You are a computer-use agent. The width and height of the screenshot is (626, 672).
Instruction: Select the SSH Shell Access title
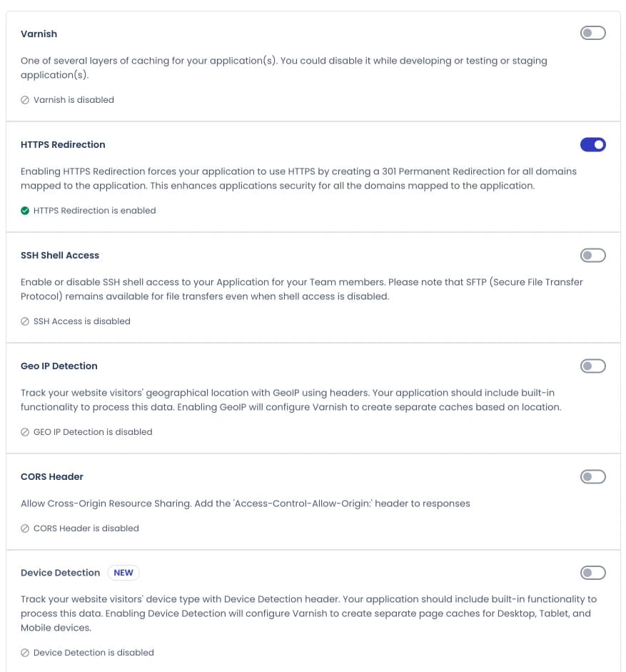[60, 255]
